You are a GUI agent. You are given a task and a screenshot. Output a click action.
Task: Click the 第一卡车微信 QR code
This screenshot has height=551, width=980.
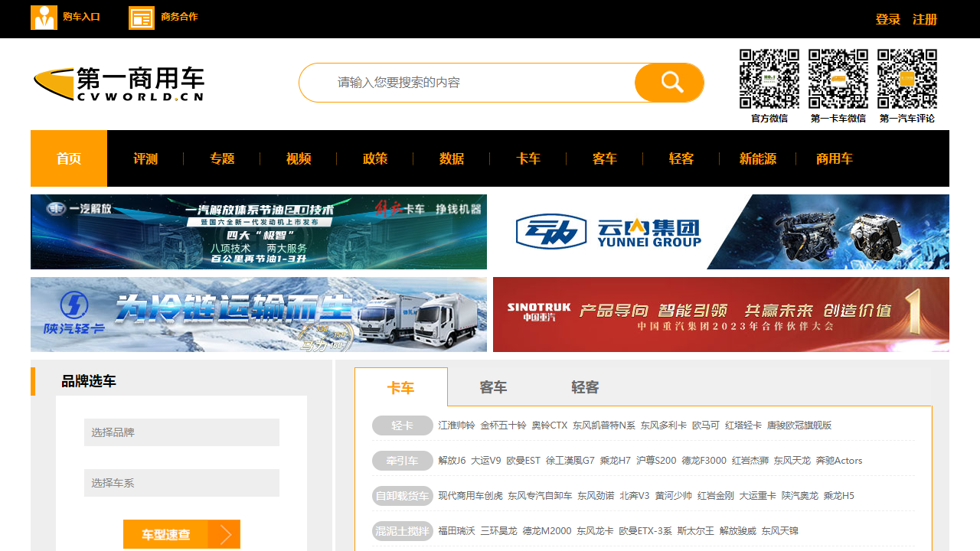(x=838, y=79)
